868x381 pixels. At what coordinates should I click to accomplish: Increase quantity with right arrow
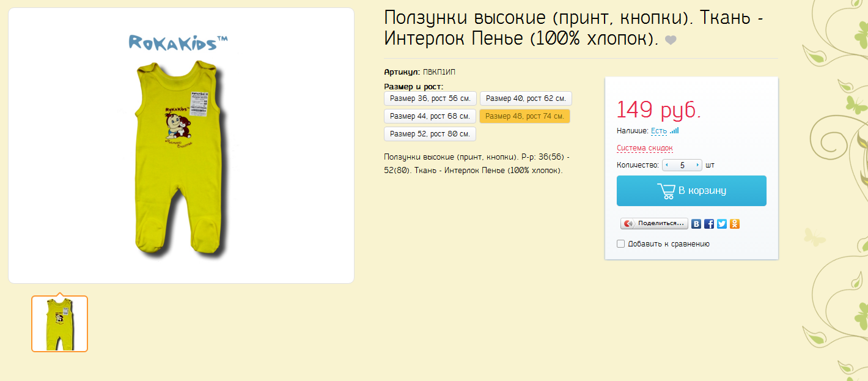pyautogui.click(x=697, y=165)
